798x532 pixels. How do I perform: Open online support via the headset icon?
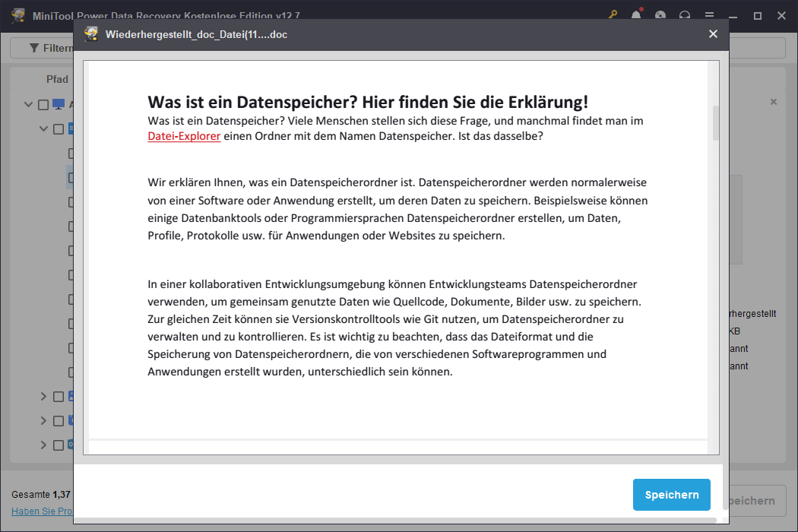click(x=684, y=15)
